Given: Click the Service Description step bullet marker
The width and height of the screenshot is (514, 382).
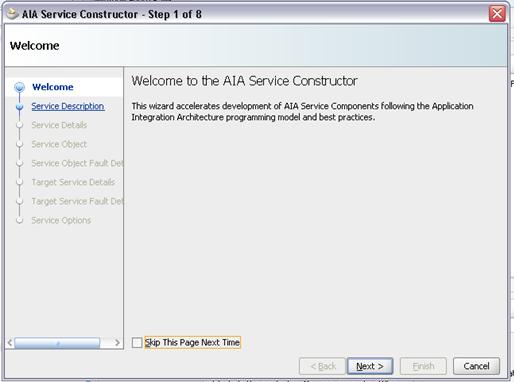Looking at the screenshot, I should (x=19, y=106).
